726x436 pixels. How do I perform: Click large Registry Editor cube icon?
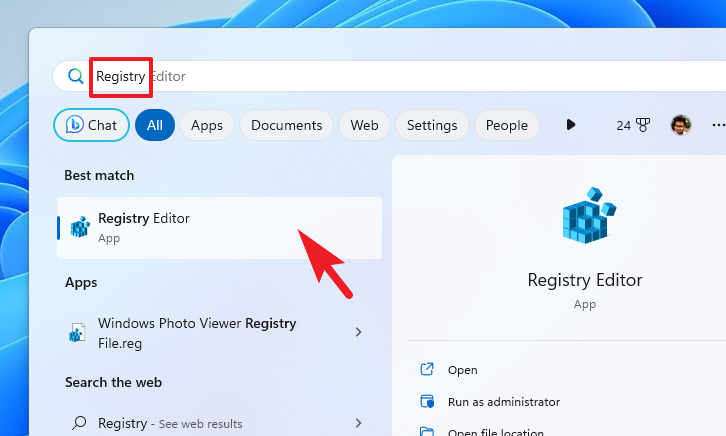pos(589,216)
